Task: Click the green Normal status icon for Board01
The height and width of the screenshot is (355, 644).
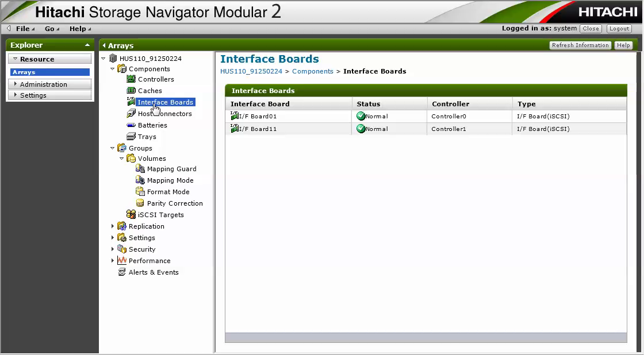Action: click(361, 116)
